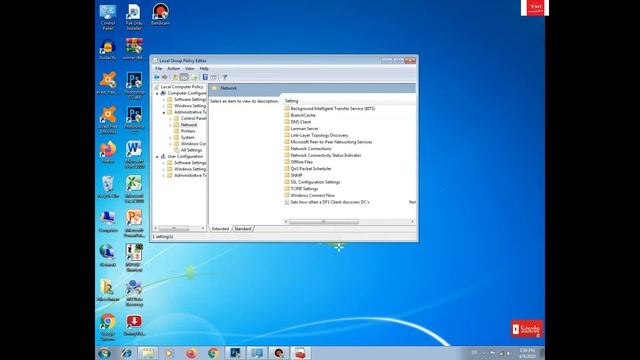Open the Microsoft PowerPoint desktop shortcut
This screenshot has height=360, width=640.
click(x=134, y=224)
